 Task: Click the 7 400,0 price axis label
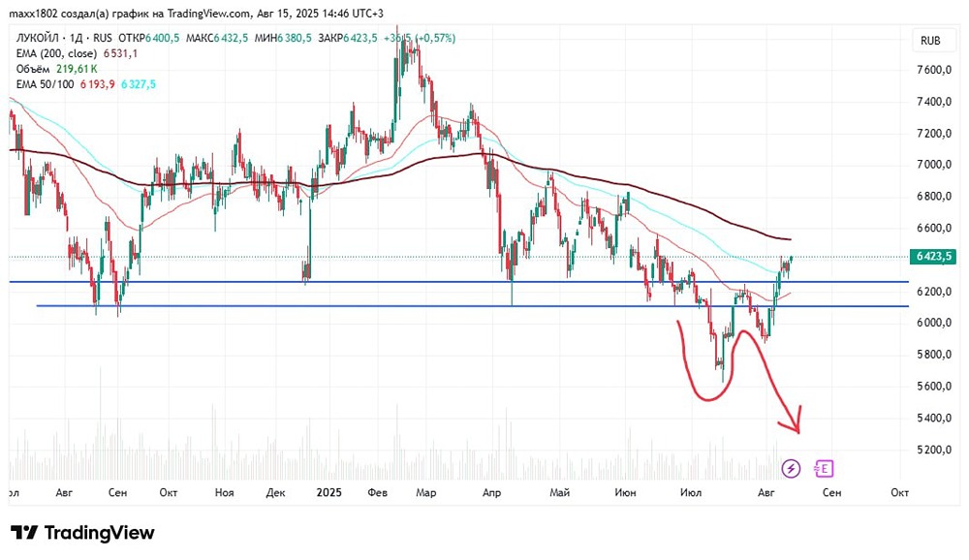tap(934, 102)
